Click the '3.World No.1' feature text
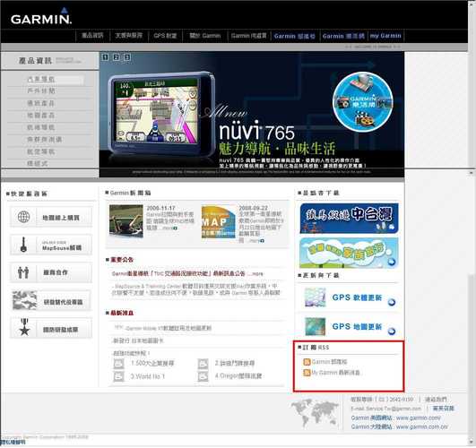Viewport: 476px width, 448px height. pos(148,376)
